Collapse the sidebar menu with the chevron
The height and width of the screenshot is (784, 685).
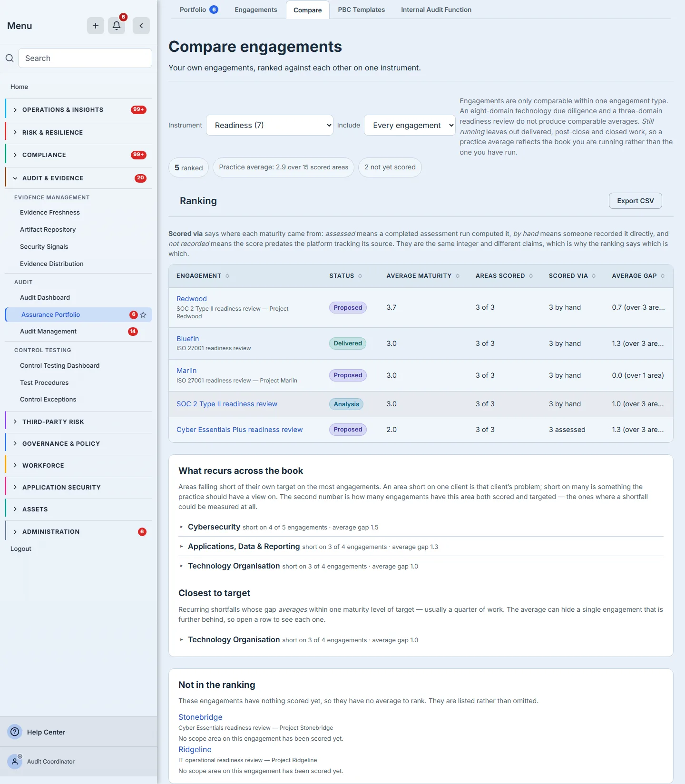[141, 26]
